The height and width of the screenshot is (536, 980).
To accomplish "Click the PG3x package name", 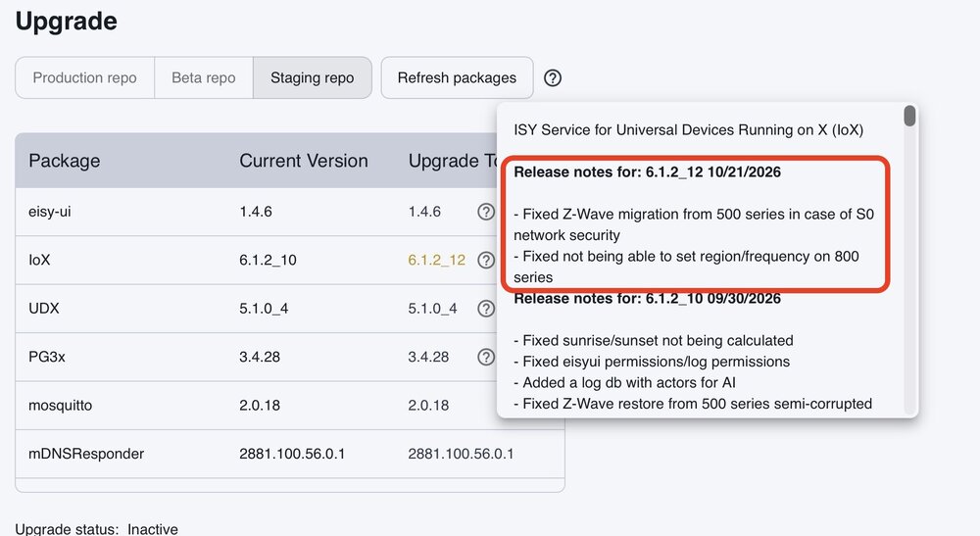I will click(47, 357).
